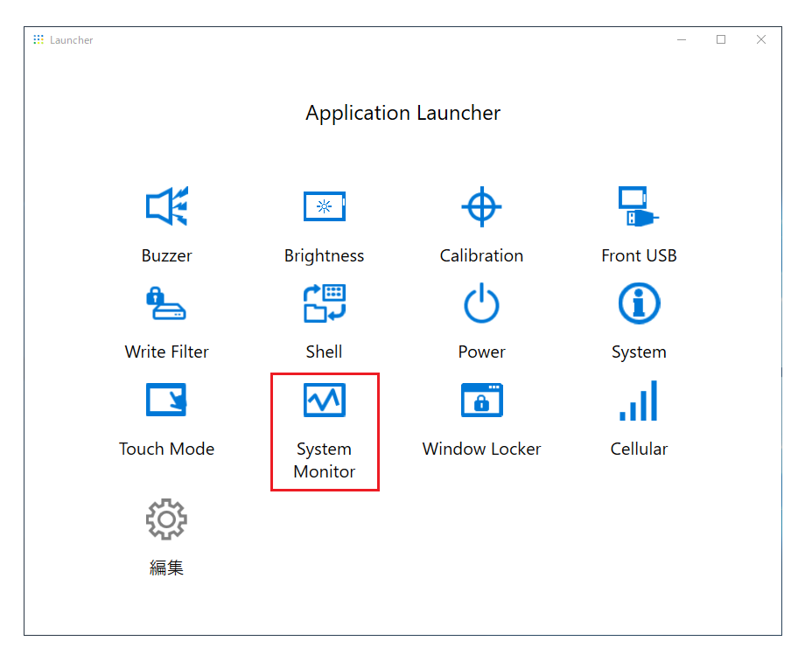The width and height of the screenshot is (812, 662).
Task: Open the System info icon
Action: pyautogui.click(x=639, y=304)
